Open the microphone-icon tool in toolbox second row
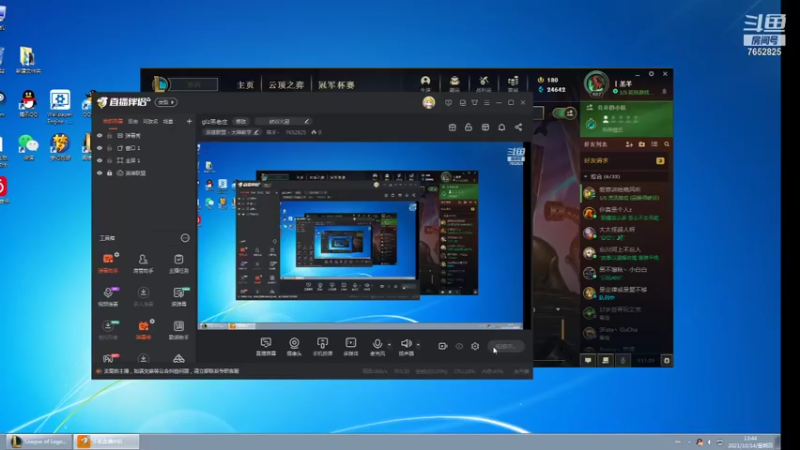Image resolution: width=800 pixels, height=450 pixels. point(108,296)
